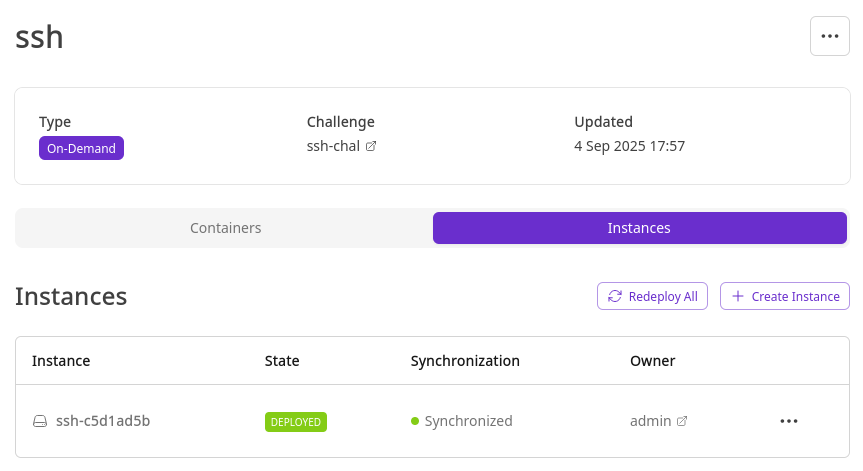Click the plus icon in Create Instance

738,296
